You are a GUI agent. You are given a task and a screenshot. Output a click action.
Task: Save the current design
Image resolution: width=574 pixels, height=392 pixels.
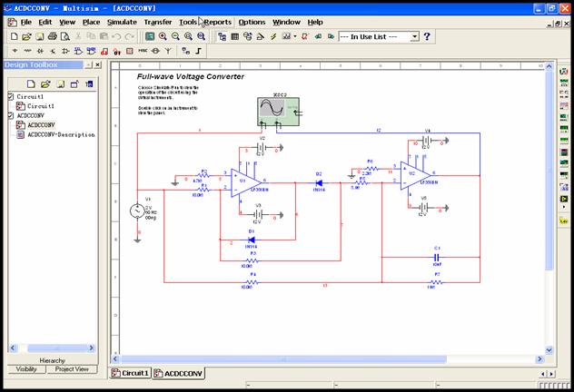click(40, 36)
